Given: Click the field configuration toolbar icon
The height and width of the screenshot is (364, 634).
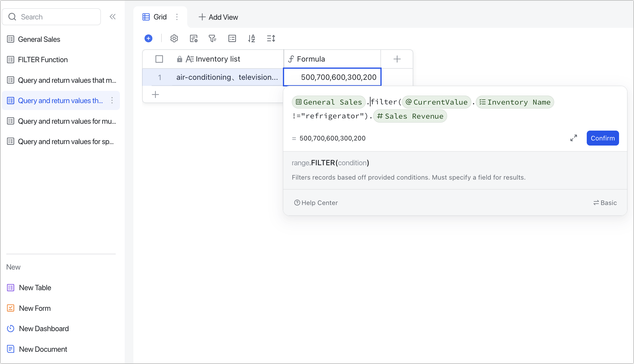Looking at the screenshot, I should (x=194, y=38).
